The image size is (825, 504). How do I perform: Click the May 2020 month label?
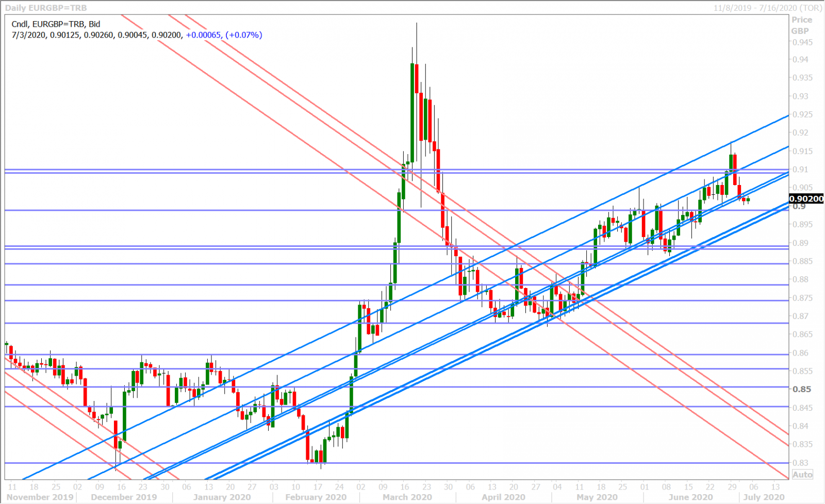tap(597, 497)
